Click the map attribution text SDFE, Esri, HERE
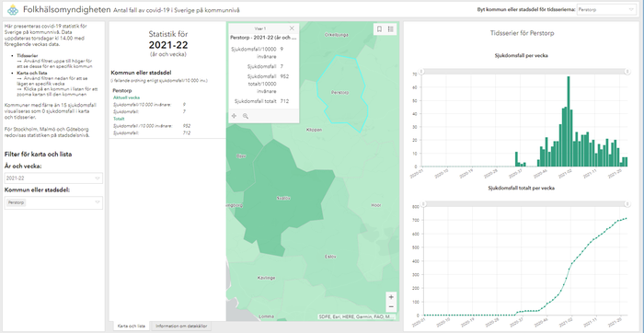The width and height of the screenshot is (644, 333). 357,317
